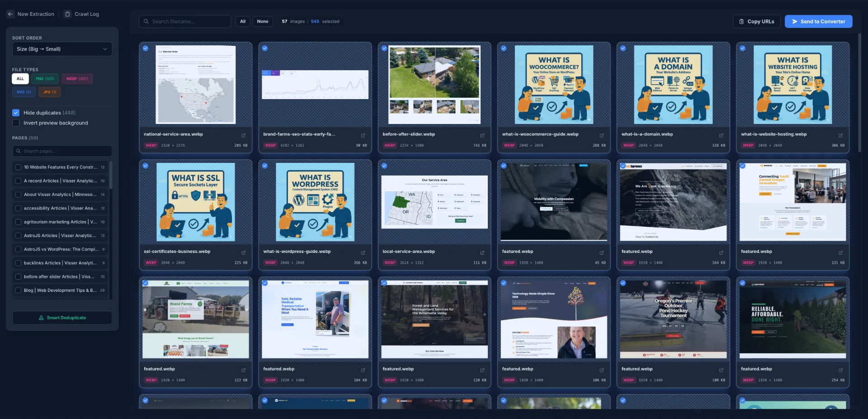868x419 pixels.
Task: Open the Crawl Log clipboard icon
Action: (x=67, y=14)
